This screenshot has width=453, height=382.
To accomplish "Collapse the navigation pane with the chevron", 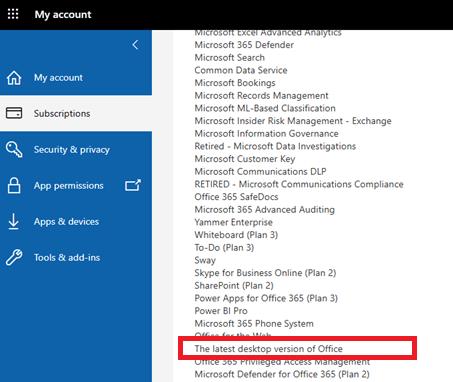I will [135, 45].
